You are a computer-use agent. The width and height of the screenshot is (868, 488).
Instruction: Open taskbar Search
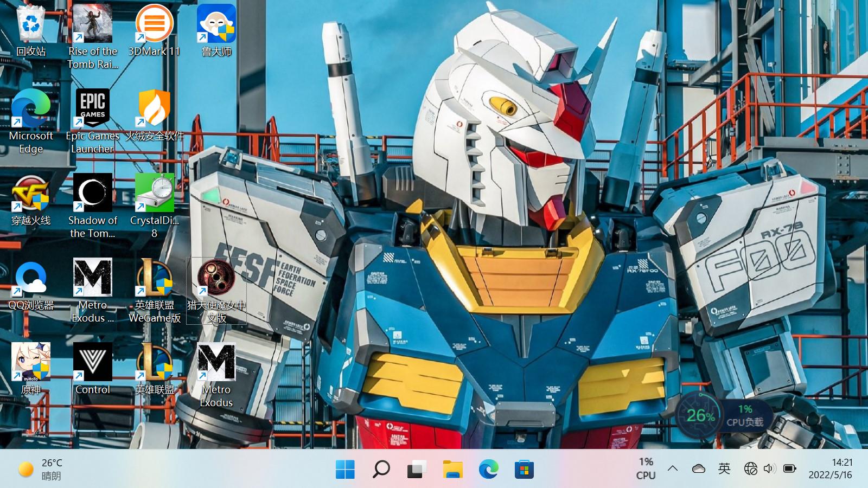[x=381, y=469]
